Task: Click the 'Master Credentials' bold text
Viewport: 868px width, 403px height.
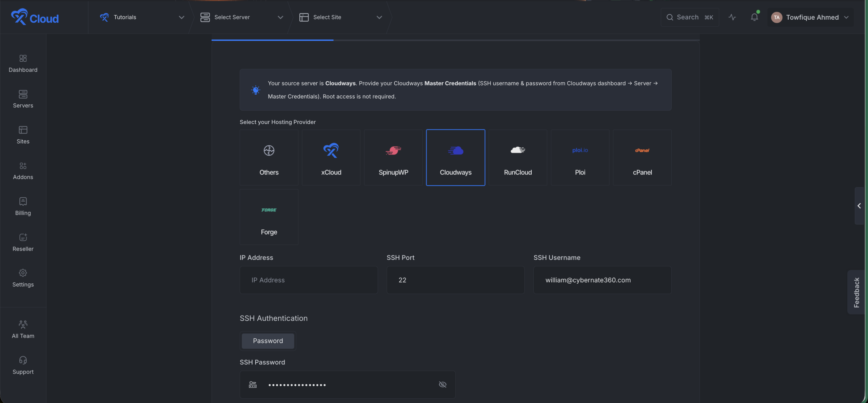Action: pyautogui.click(x=450, y=83)
